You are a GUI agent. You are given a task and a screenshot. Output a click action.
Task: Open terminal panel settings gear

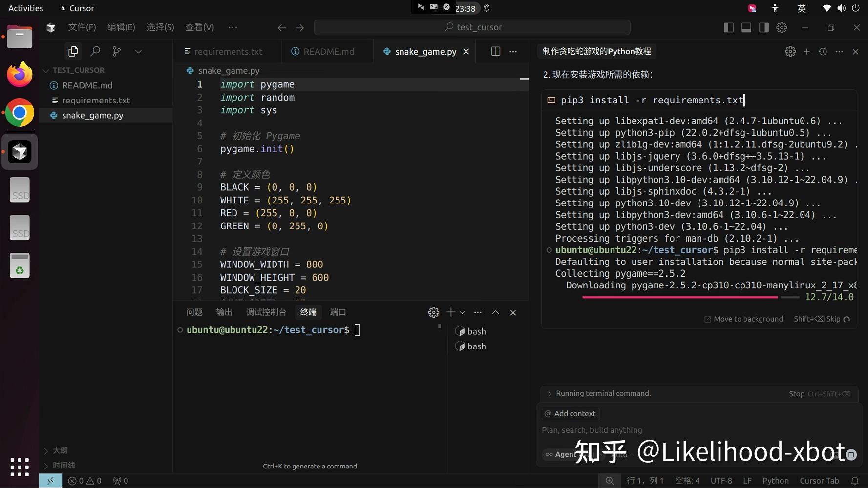point(434,312)
